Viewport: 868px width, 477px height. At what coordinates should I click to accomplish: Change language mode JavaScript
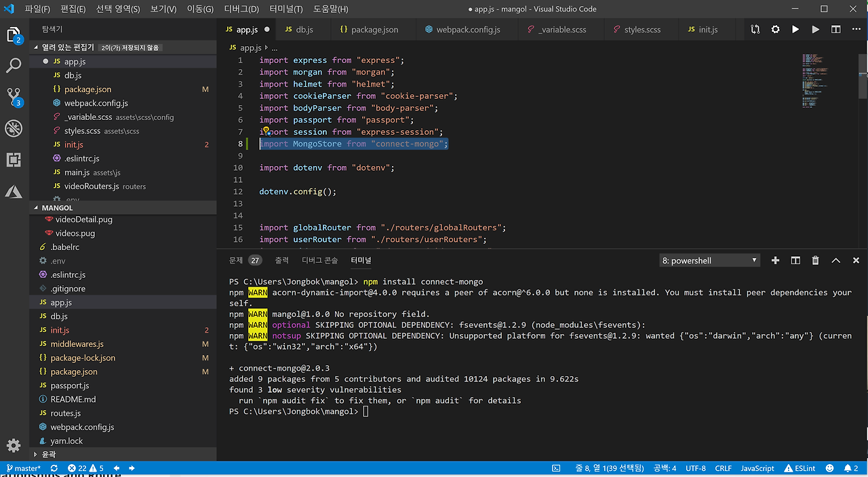757,468
